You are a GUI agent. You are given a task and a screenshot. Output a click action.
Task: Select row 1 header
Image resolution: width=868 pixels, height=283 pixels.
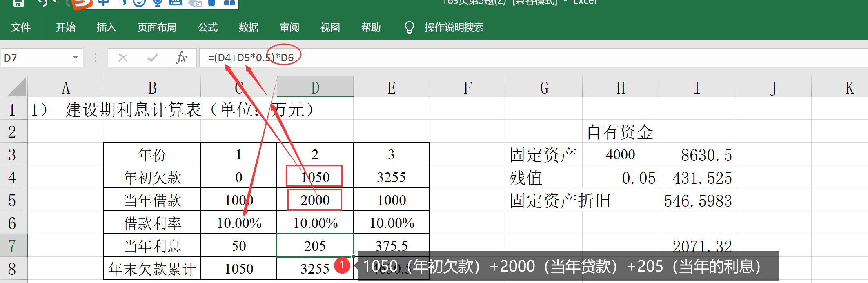pyautogui.click(x=13, y=108)
